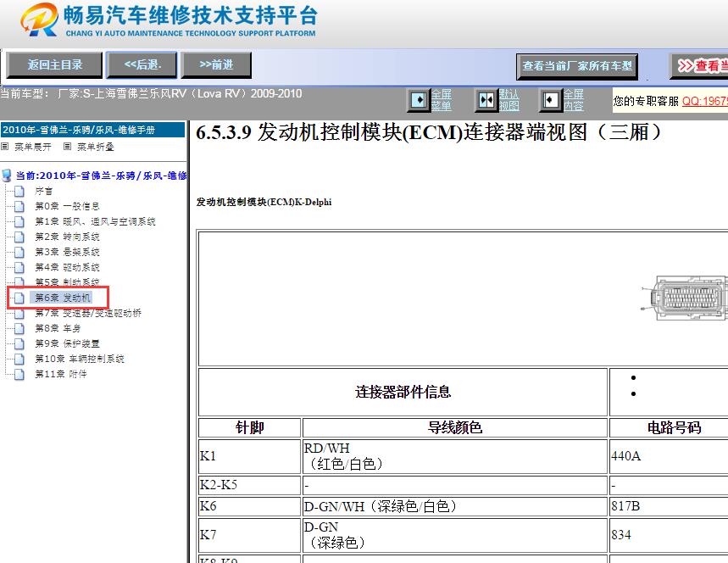This screenshot has width=728, height=563.
Task: Click the 电路号码 column header
Action: [x=674, y=427]
